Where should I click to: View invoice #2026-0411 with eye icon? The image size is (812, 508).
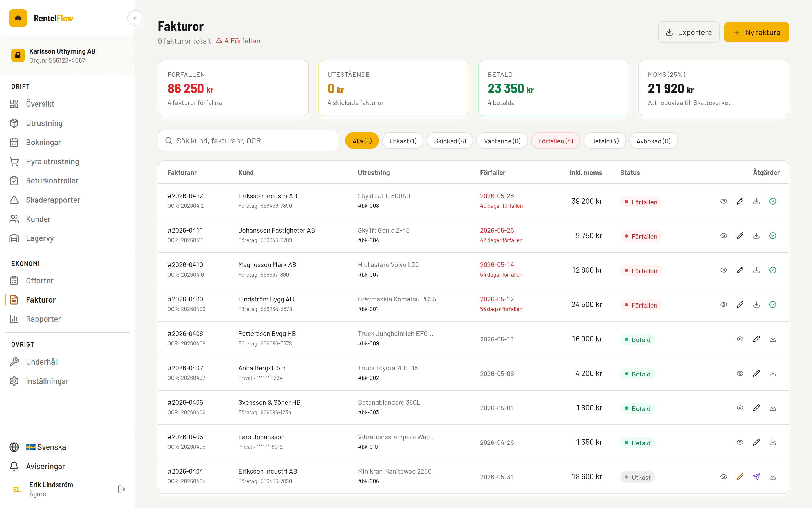tap(724, 236)
